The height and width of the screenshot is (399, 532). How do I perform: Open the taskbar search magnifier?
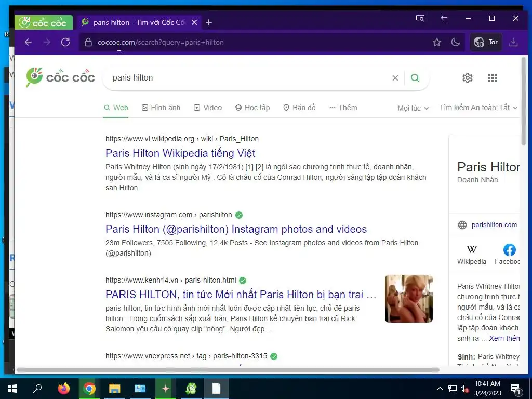point(37,389)
